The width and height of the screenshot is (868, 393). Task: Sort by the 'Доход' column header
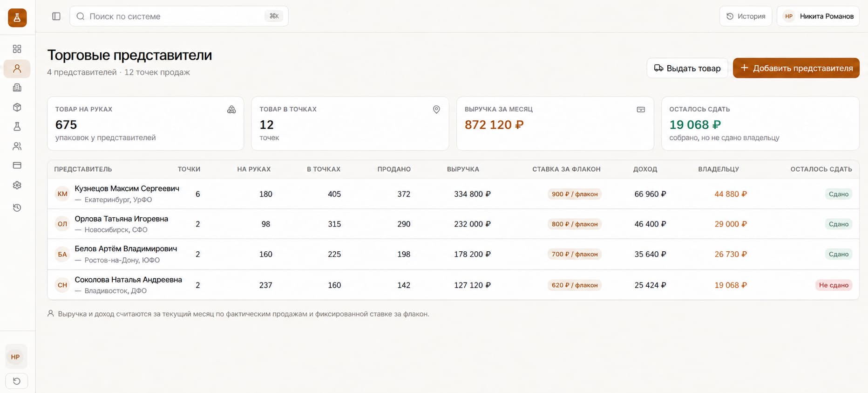[645, 169]
